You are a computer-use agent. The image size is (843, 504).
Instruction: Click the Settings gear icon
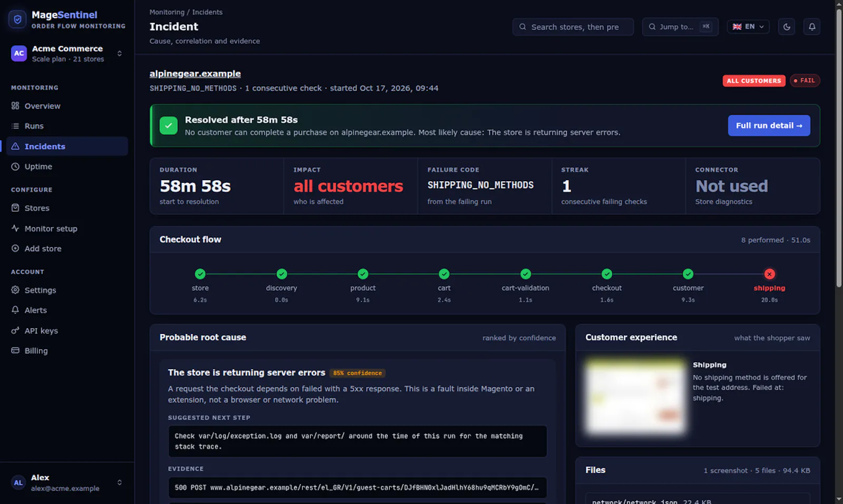[x=15, y=290]
